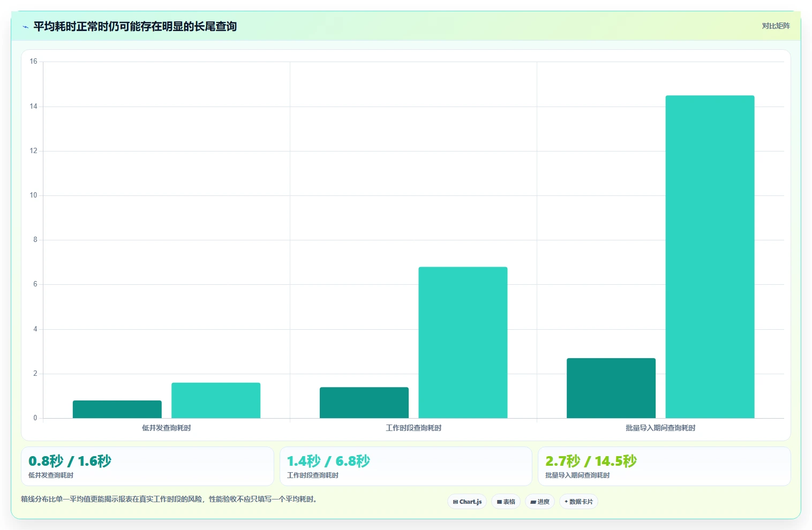Click the y-axis tick label 2
Screen dimensions: 812x530
[x=35, y=374]
